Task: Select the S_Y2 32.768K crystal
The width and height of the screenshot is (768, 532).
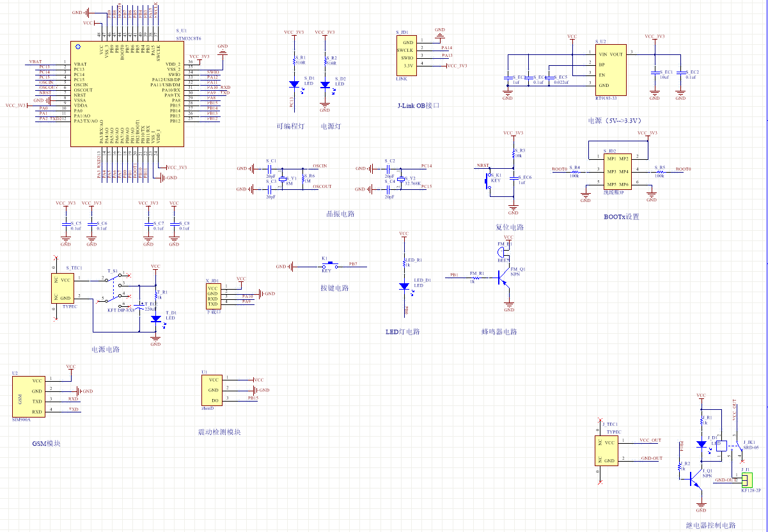Action: [x=401, y=178]
